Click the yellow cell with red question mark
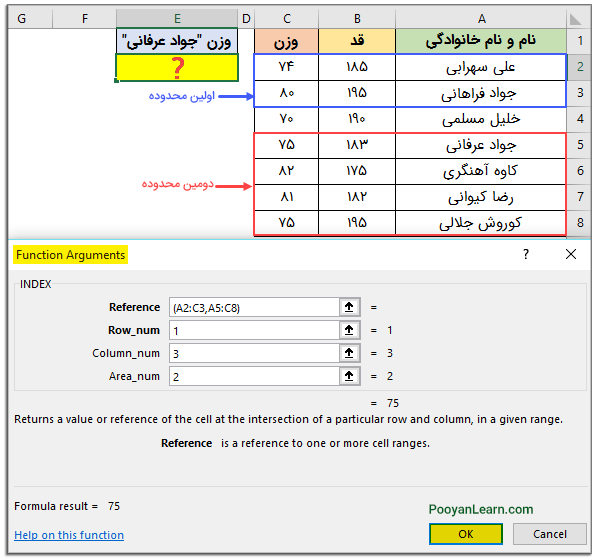This screenshot has height=560, width=601. pos(177,67)
